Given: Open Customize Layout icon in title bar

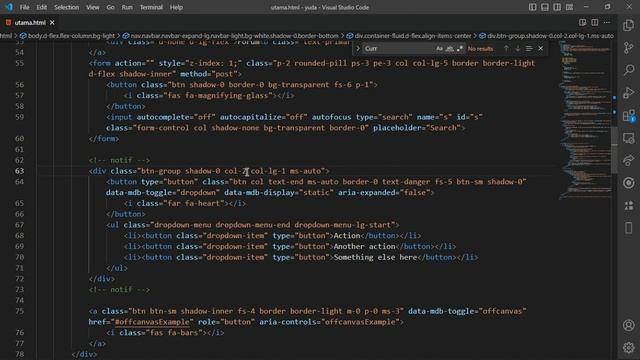Looking at the screenshot, I should (x=569, y=7).
